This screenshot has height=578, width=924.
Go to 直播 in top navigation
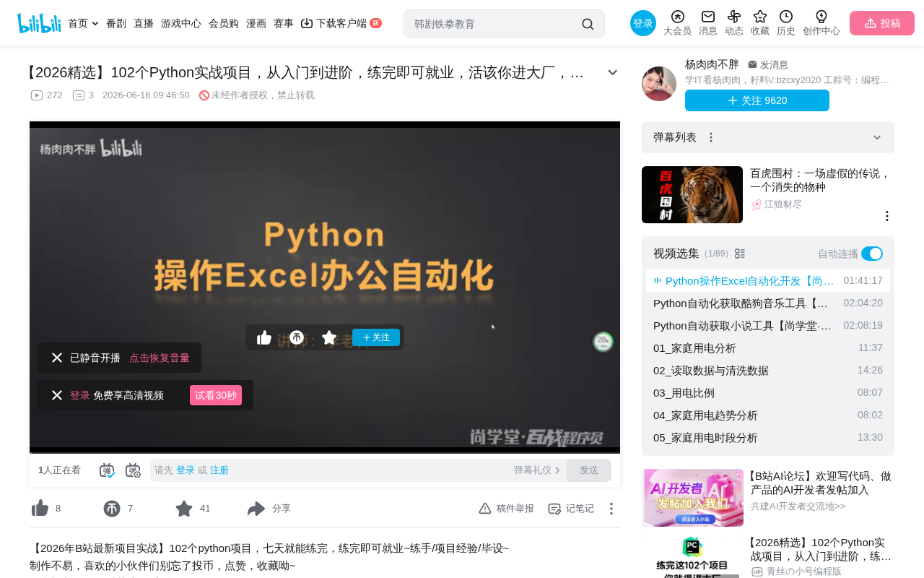[144, 23]
